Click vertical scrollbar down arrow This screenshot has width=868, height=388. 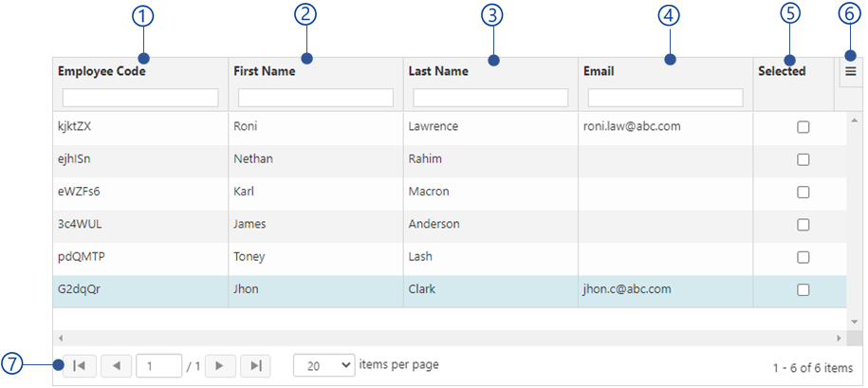(x=854, y=323)
